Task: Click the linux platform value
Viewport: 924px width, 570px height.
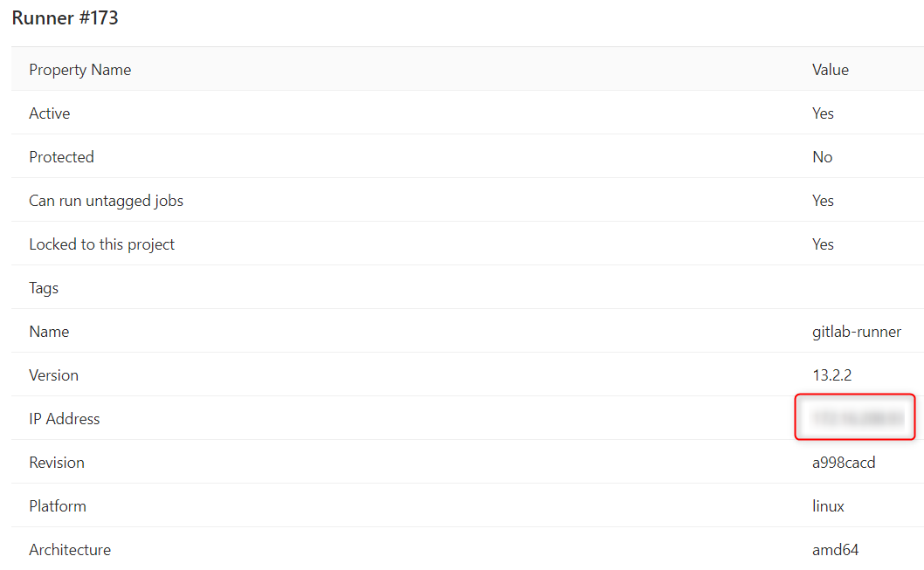Action: pyautogui.click(x=828, y=505)
